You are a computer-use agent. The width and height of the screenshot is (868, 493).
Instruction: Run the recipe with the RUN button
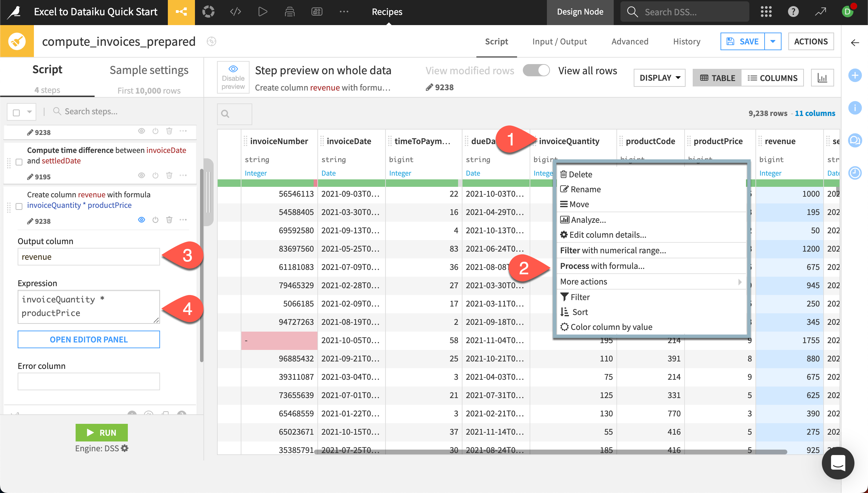coord(101,432)
